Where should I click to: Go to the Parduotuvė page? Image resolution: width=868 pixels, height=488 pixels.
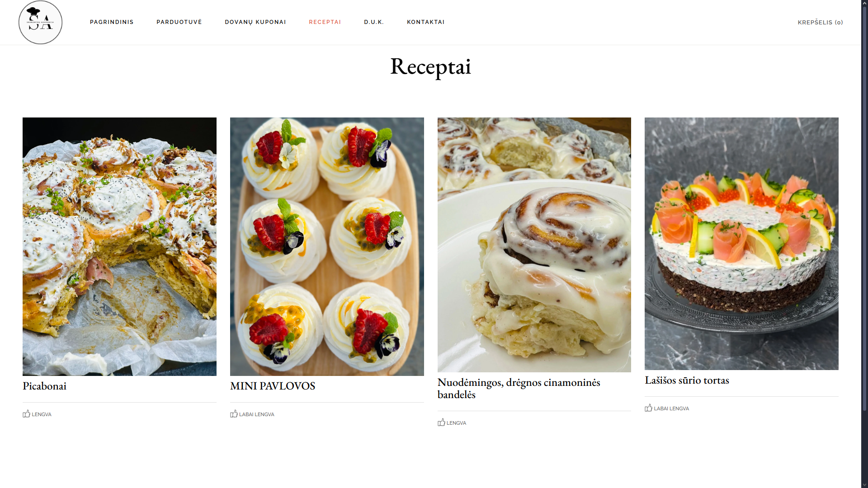click(179, 22)
